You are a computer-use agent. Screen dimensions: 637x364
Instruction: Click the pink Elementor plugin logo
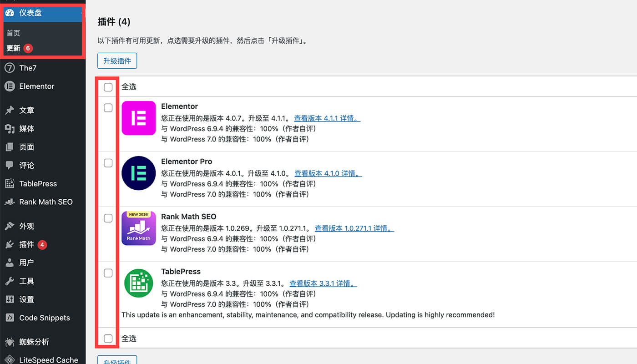click(x=139, y=118)
